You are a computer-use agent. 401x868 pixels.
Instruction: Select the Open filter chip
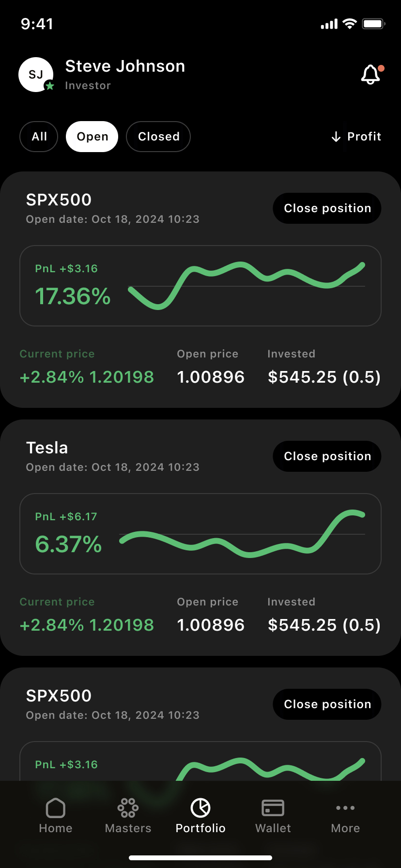coord(92,137)
